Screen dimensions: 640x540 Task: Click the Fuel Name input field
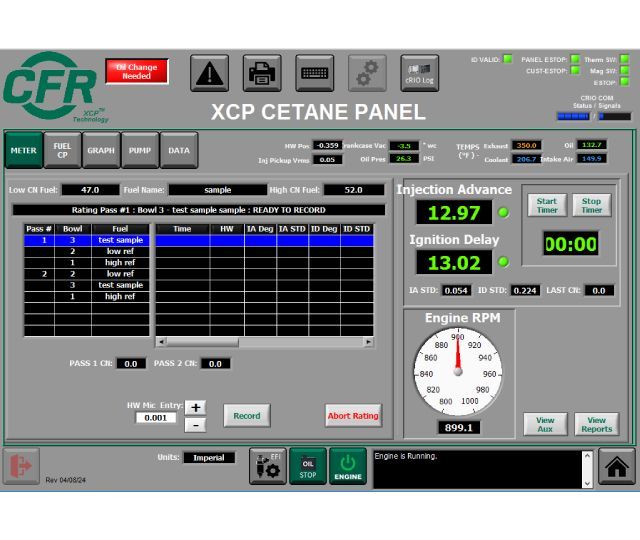pyautogui.click(x=217, y=189)
